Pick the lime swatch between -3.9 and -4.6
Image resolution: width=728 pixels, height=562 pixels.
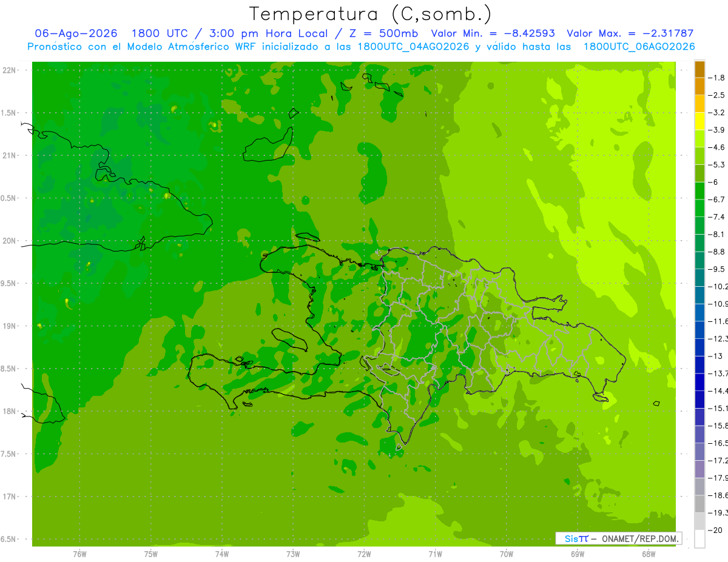[x=699, y=139]
